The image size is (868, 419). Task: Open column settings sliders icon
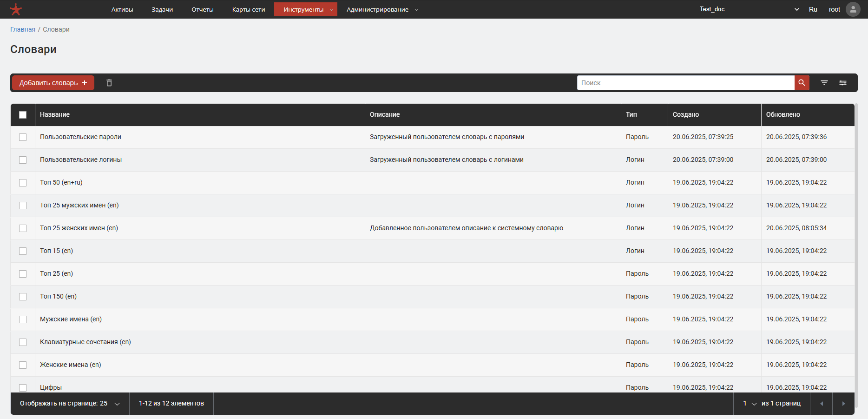(x=842, y=83)
